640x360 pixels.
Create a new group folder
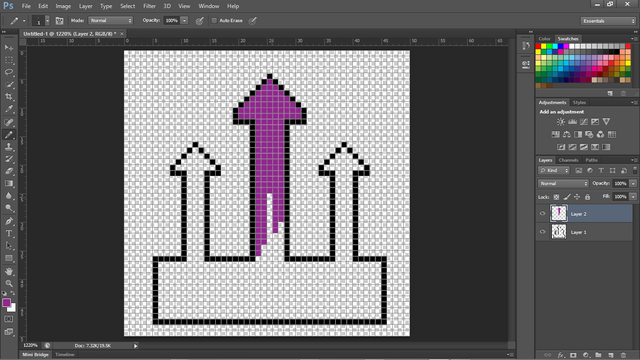pos(598,355)
